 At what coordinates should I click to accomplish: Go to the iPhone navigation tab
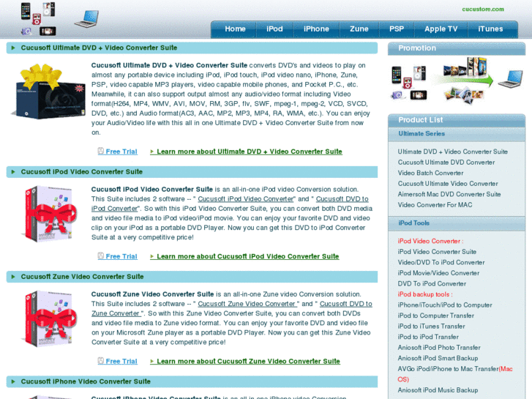[316, 29]
